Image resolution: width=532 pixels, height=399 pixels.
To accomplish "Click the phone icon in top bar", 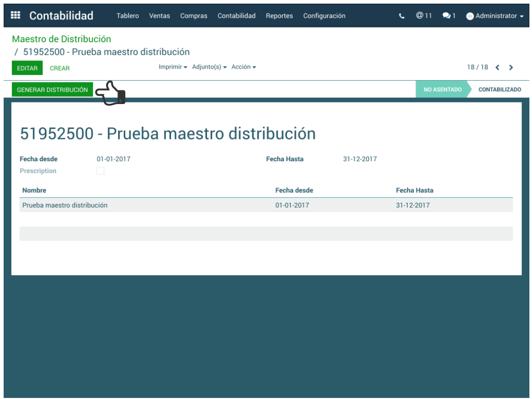I will tap(401, 16).
